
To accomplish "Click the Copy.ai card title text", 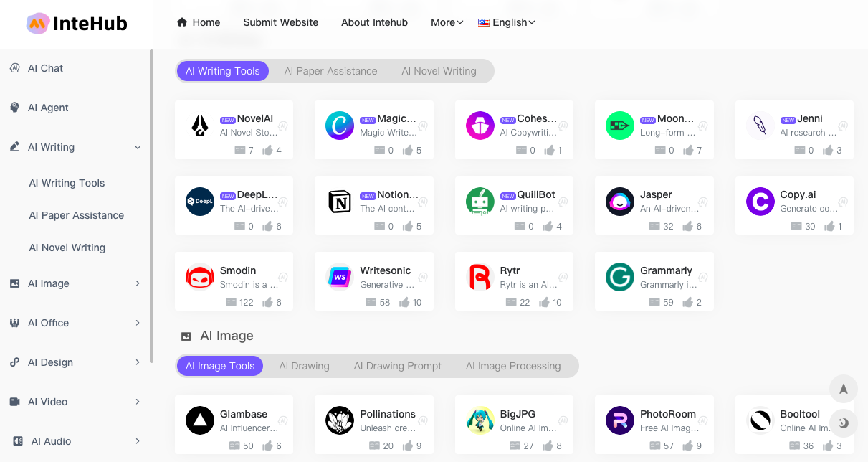I will (798, 194).
